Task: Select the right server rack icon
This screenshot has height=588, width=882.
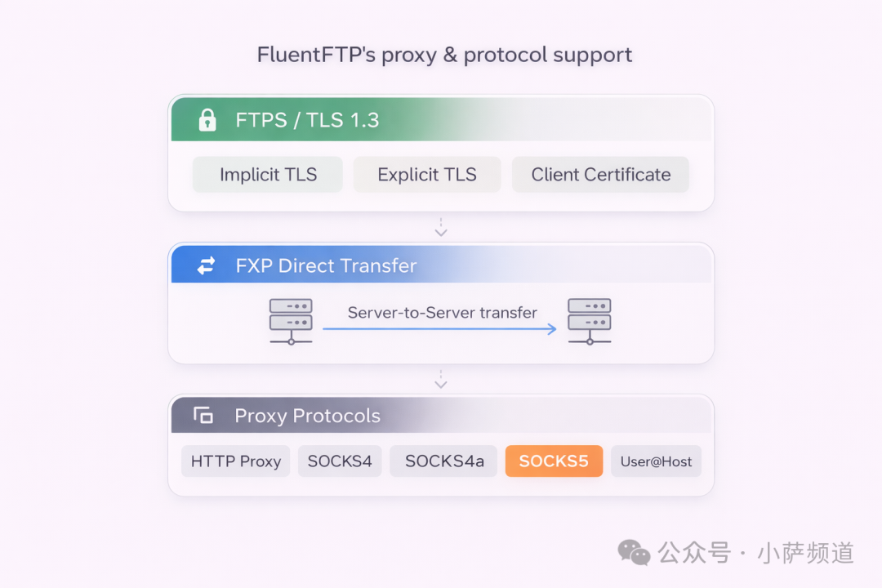Action: (590, 322)
